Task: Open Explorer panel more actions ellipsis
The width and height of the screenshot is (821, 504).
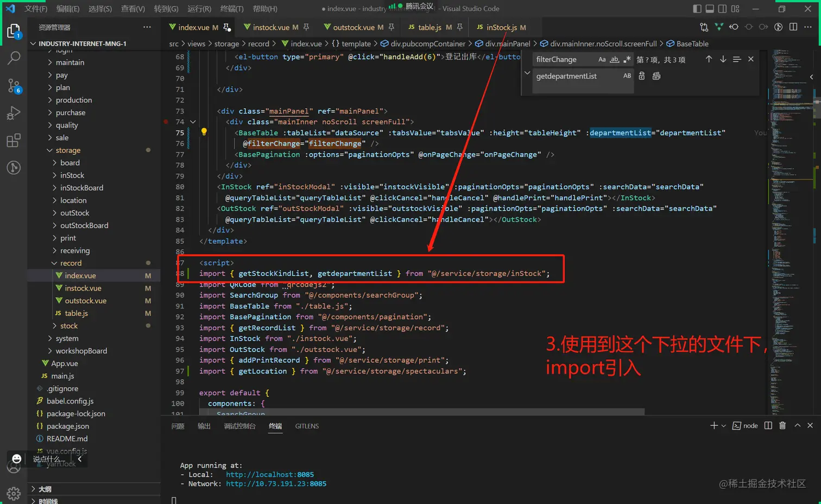Action: (x=147, y=27)
